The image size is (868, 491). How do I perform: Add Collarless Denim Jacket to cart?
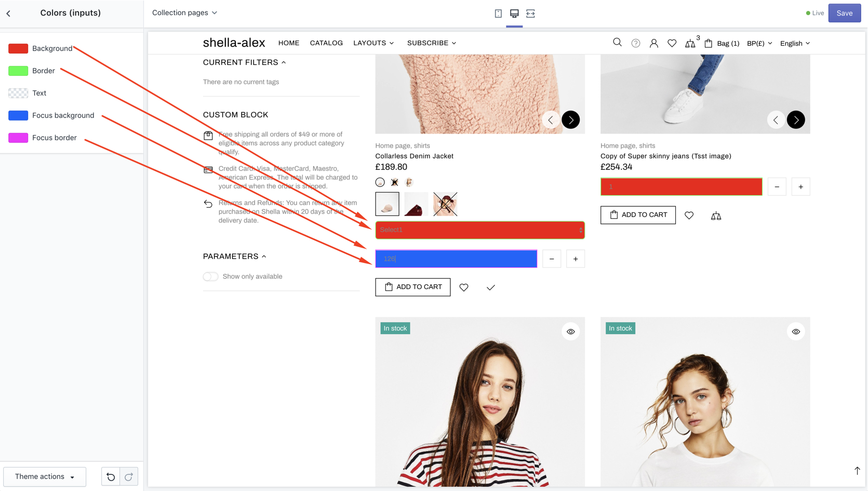(x=412, y=287)
